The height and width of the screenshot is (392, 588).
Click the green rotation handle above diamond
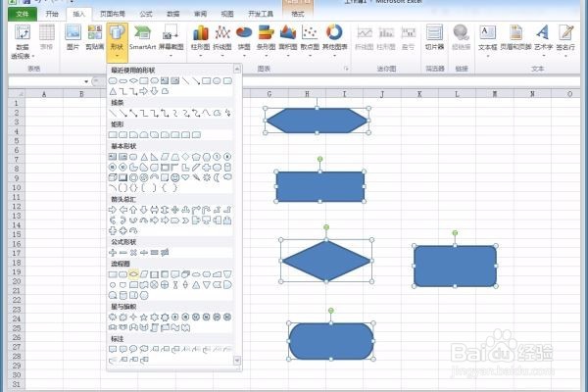pyautogui.click(x=326, y=227)
